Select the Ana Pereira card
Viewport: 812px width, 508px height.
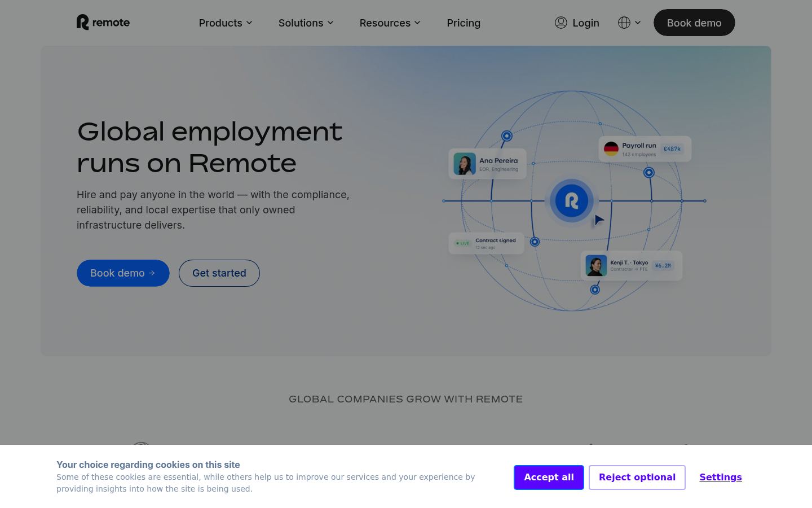tap(487, 164)
